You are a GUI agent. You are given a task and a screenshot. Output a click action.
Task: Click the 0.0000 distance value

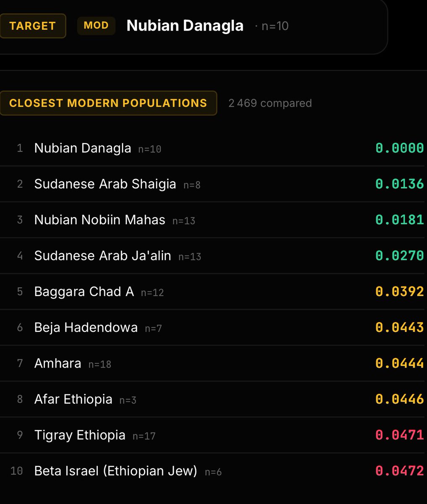click(399, 148)
